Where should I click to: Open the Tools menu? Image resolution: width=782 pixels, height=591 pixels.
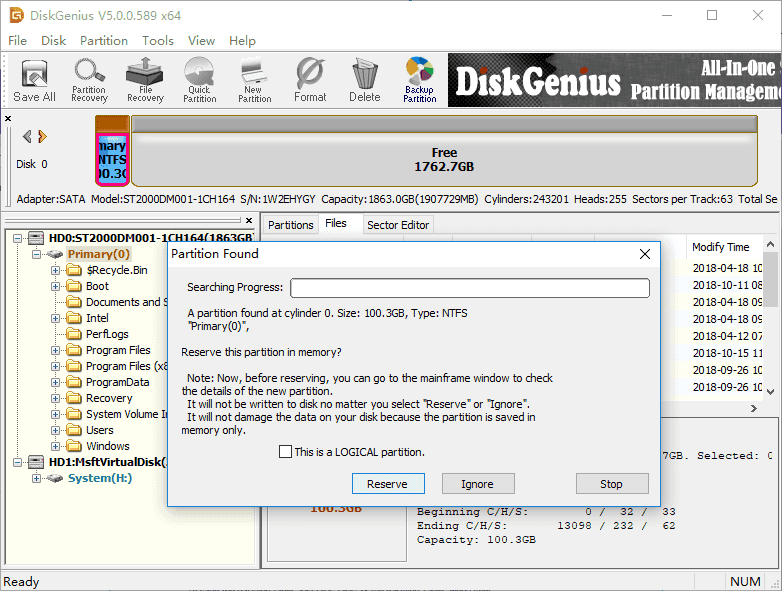click(158, 40)
